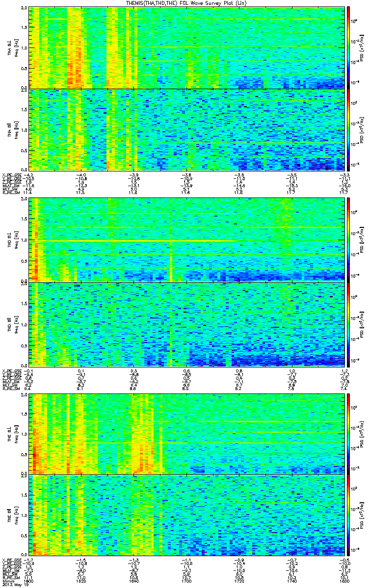Click the color bar beside THE B-perpendicular panel
The height and width of the screenshot is (588, 368).
coord(349,433)
